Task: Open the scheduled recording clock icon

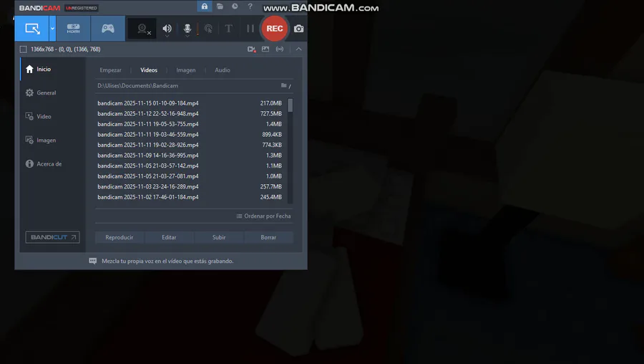Action: pyautogui.click(x=235, y=6)
